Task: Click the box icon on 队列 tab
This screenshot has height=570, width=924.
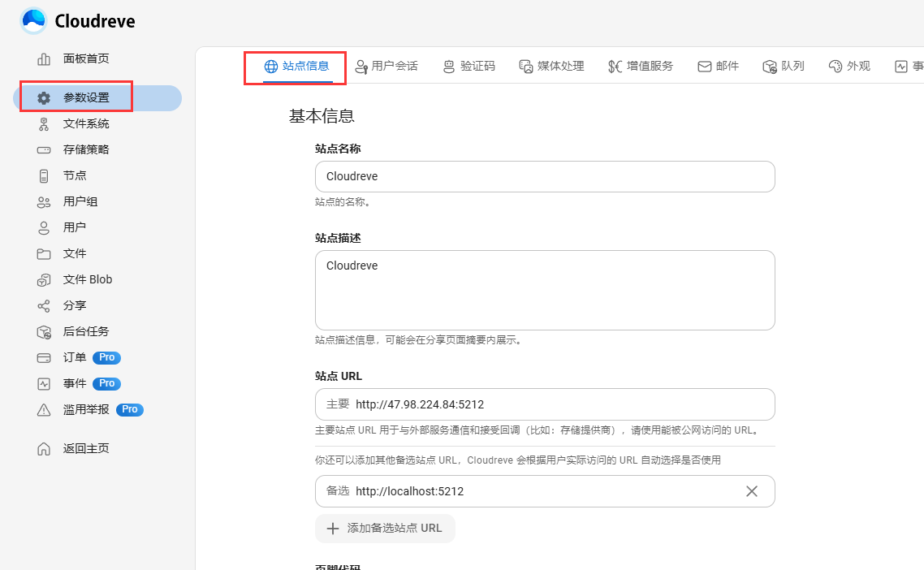Action: (770, 67)
